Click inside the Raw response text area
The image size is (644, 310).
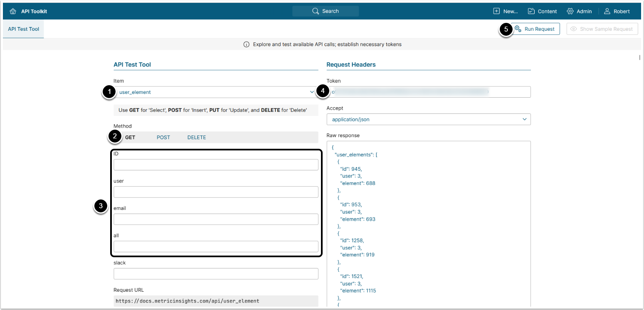pos(429,224)
